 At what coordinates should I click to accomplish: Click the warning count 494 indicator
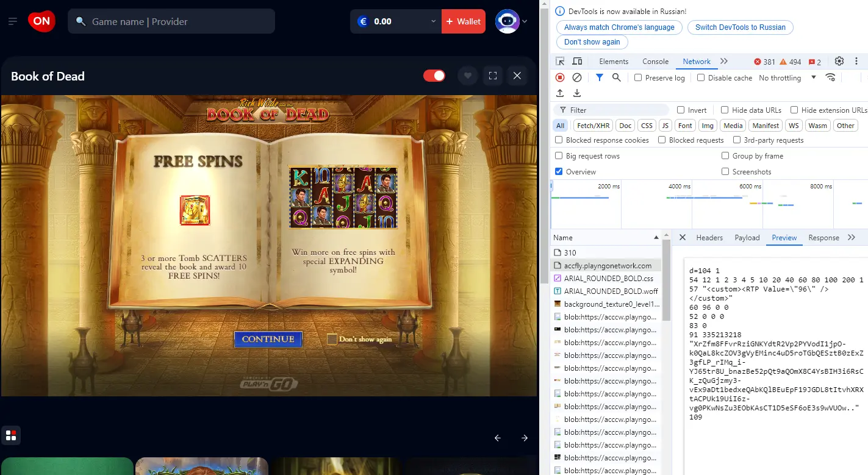click(x=791, y=62)
